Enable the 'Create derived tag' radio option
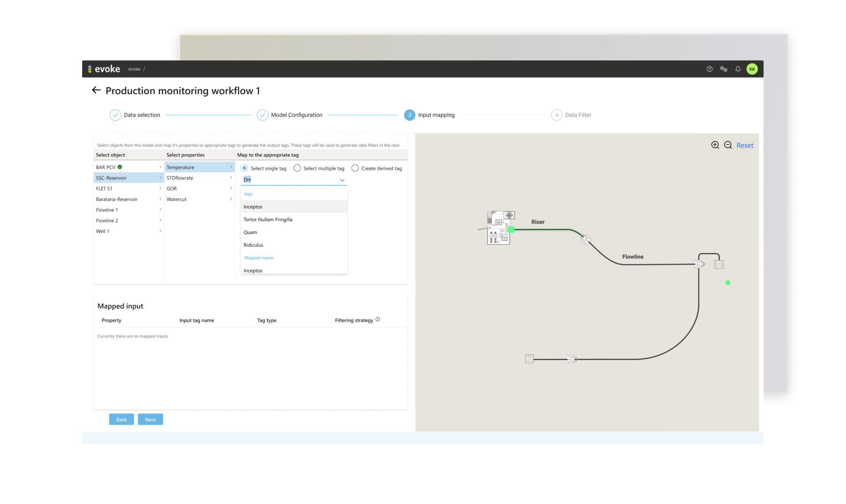This screenshot has width=846, height=504. coord(355,168)
